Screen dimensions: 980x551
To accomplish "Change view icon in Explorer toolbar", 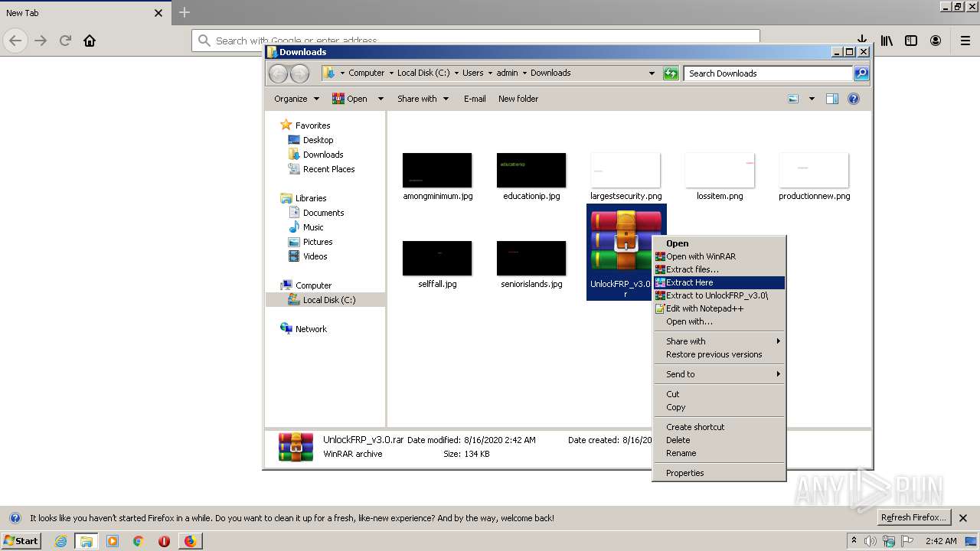I will (x=793, y=99).
